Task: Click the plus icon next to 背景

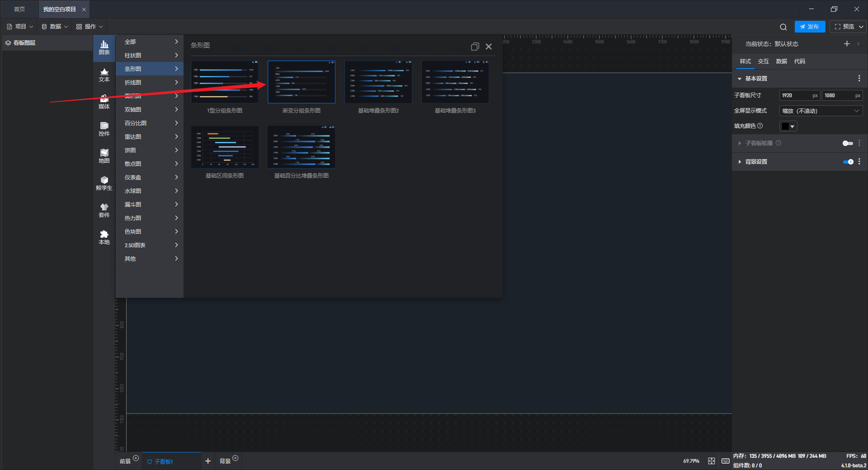Action: (x=235, y=458)
